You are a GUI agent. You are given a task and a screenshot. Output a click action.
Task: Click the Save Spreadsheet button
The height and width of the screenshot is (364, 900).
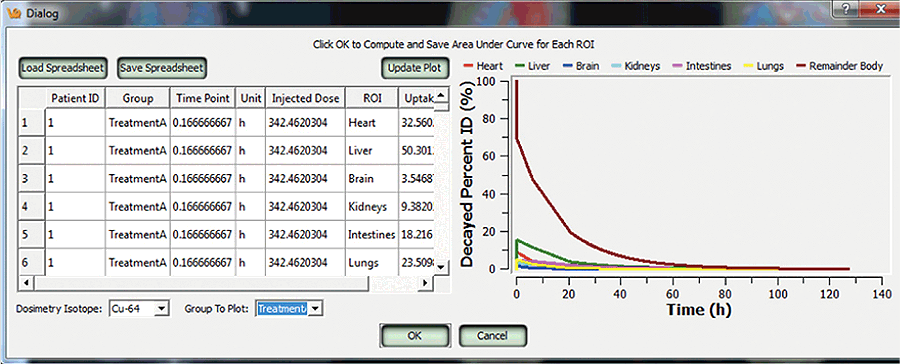coord(161,68)
